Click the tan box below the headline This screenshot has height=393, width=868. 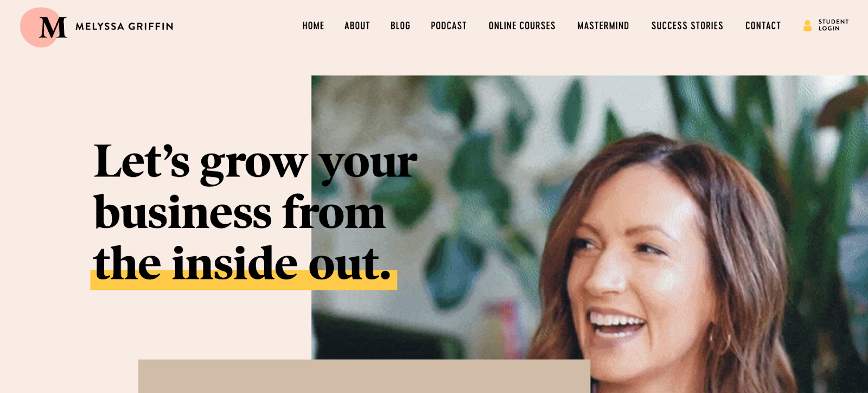(364, 376)
